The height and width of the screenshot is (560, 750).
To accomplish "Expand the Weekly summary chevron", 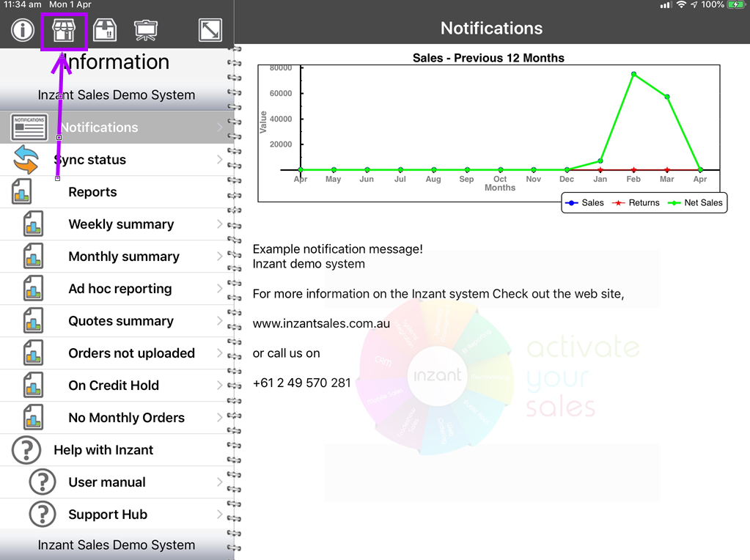I will (219, 224).
